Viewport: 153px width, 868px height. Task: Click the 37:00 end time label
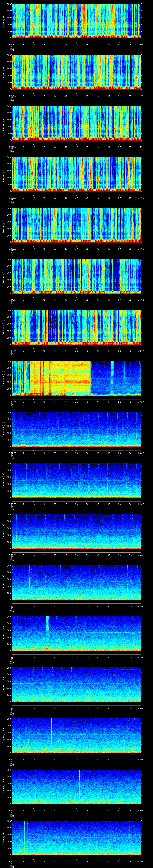(141, 402)
